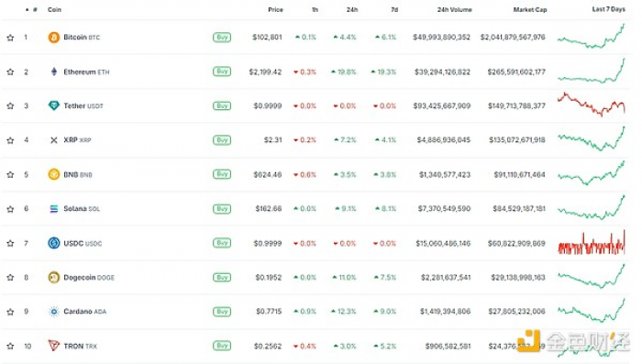
Task: Sort by Price column header
Action: [275, 9]
